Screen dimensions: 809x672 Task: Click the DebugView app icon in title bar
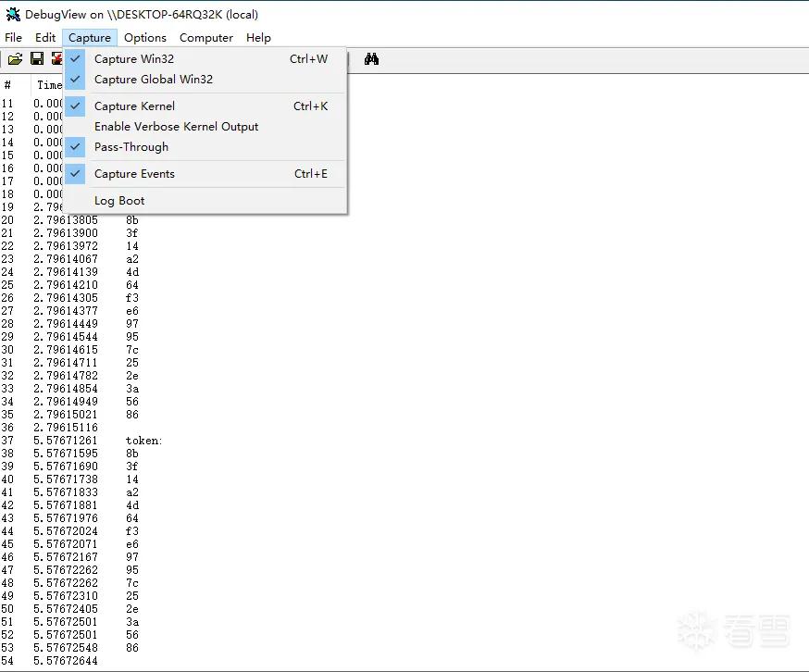click(x=13, y=15)
